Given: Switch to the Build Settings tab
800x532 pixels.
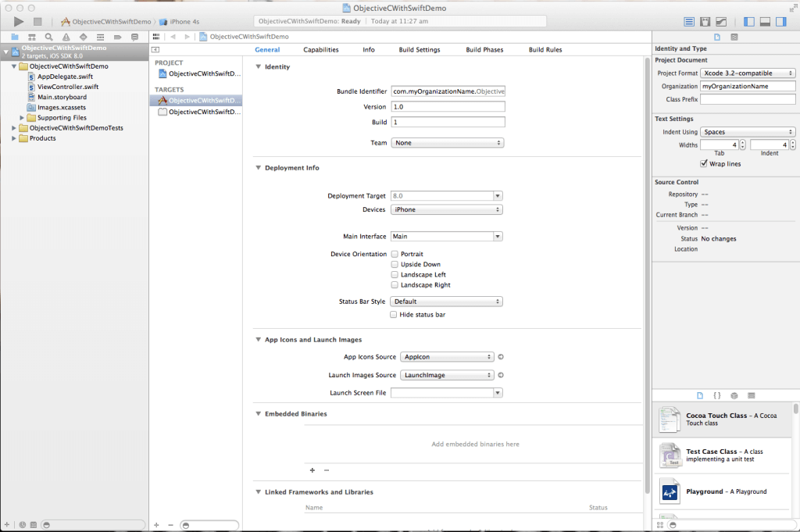Looking at the screenshot, I should [420, 49].
